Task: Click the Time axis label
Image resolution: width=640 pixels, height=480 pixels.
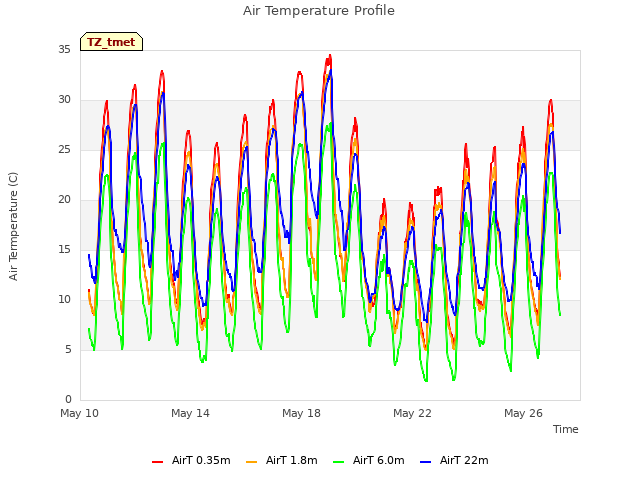Action: click(566, 429)
